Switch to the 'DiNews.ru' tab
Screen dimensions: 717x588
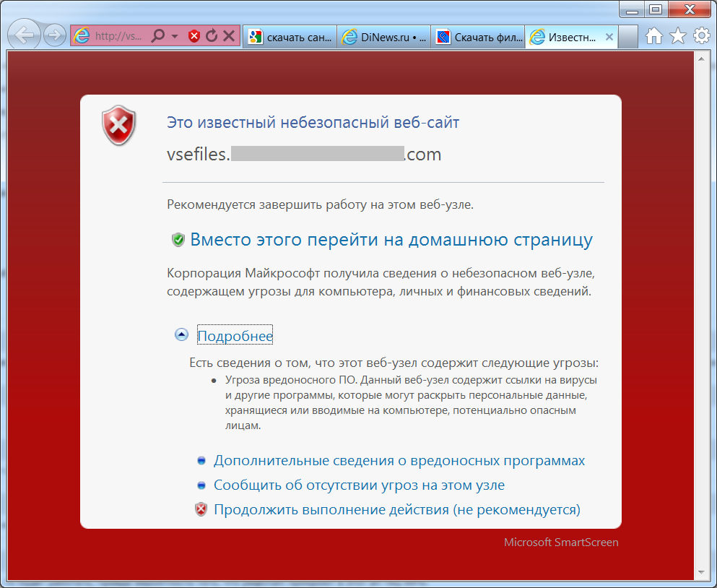[x=384, y=37]
